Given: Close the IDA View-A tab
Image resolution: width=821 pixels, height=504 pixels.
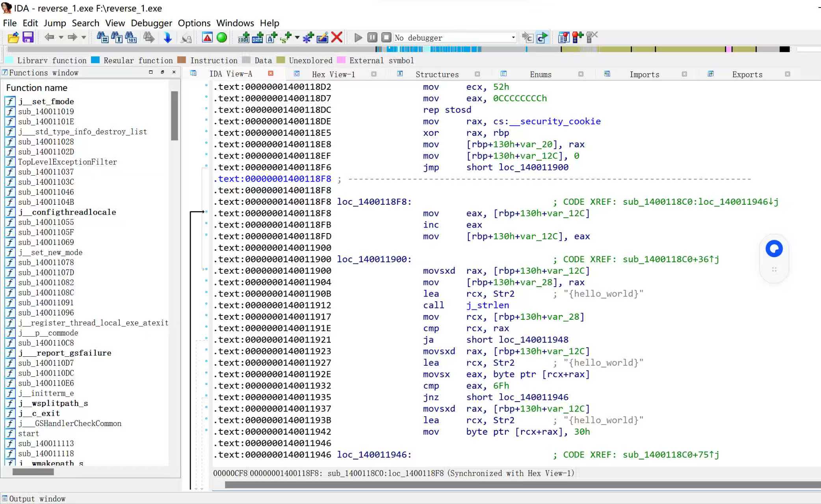Looking at the screenshot, I should click(x=271, y=74).
